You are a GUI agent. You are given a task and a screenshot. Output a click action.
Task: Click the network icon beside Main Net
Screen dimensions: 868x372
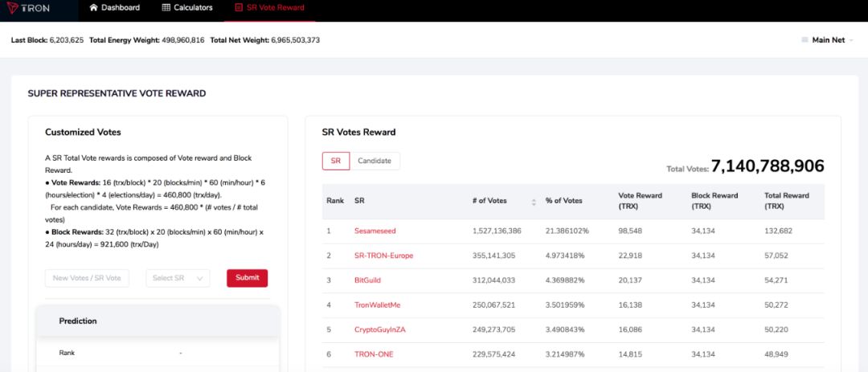tap(805, 40)
